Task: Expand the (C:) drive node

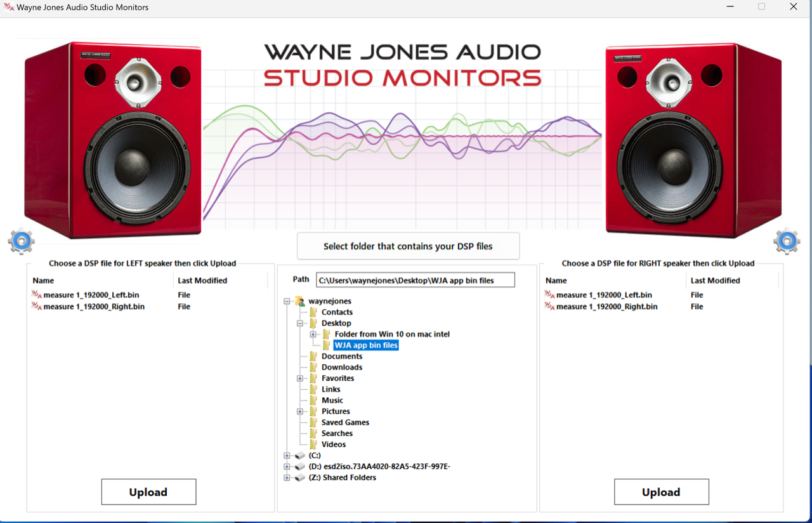Action: (x=287, y=456)
